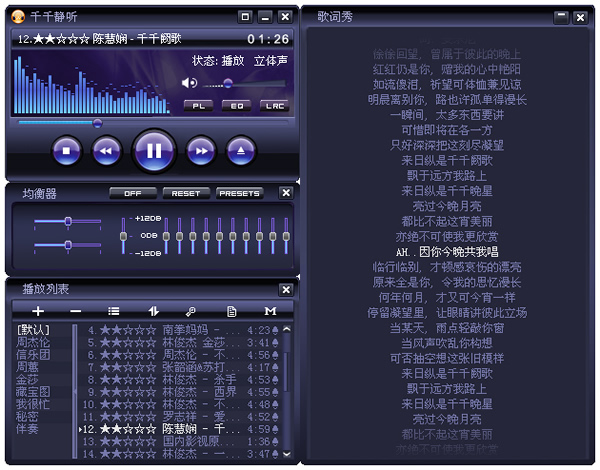
Task: Click the minus icon to remove songs
Action: (76, 311)
